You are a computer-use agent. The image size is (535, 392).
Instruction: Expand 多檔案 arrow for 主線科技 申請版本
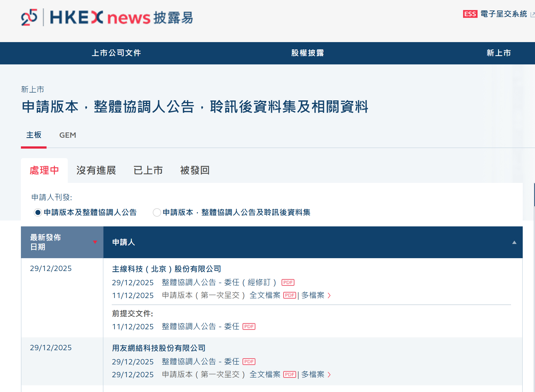(329, 296)
